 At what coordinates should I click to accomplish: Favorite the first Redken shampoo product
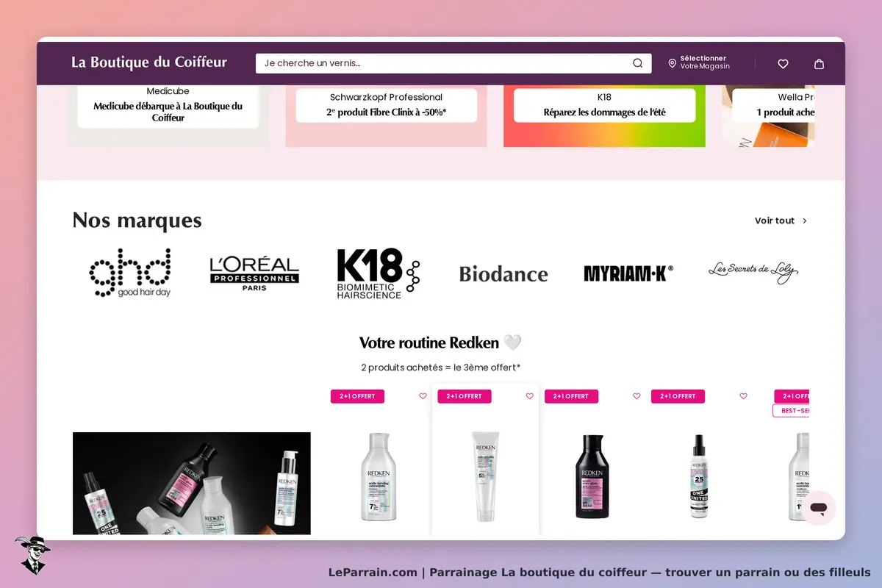click(423, 396)
